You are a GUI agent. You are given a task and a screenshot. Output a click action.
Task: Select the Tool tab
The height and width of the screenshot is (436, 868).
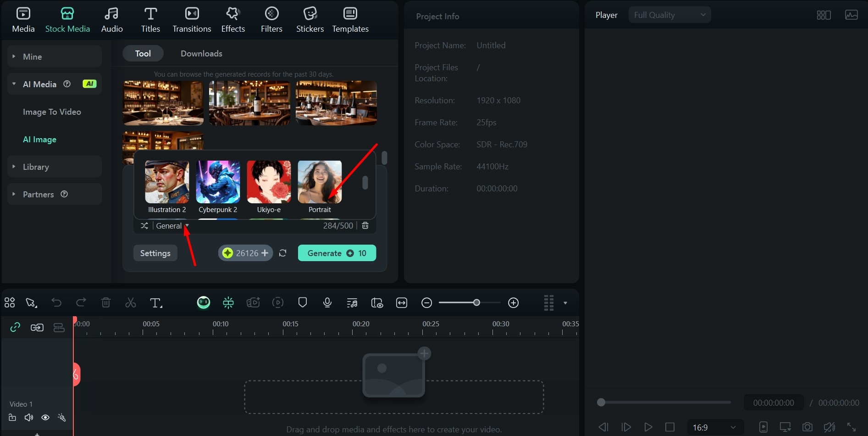tap(143, 54)
